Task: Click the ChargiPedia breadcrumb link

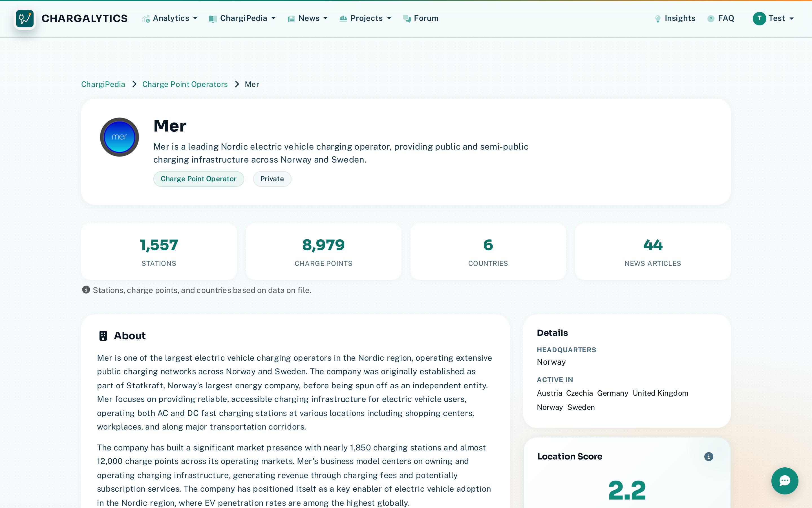Action: click(x=103, y=84)
